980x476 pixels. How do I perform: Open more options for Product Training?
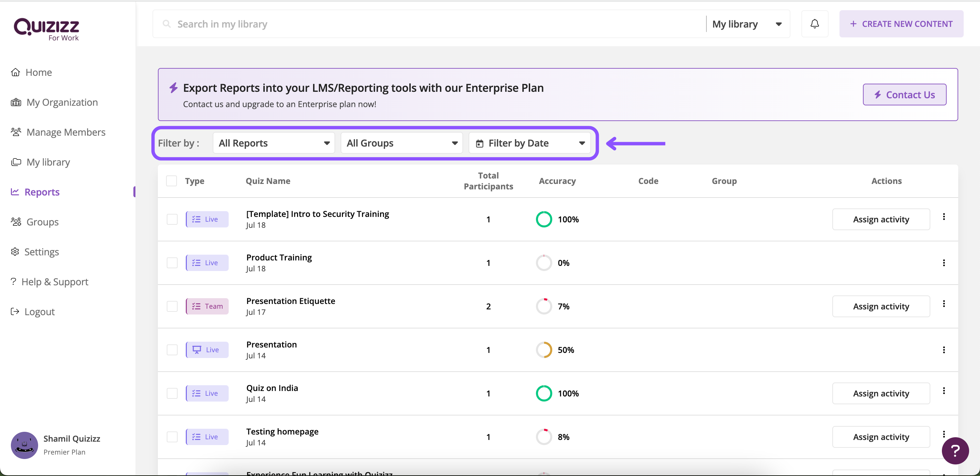click(x=944, y=263)
